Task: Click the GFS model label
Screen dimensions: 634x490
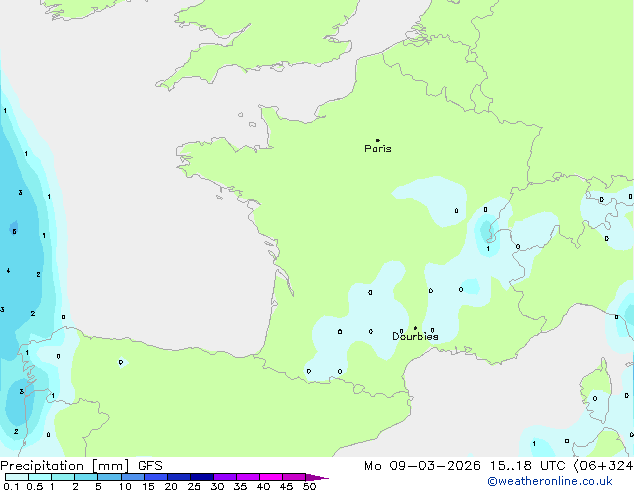Action: [150, 466]
